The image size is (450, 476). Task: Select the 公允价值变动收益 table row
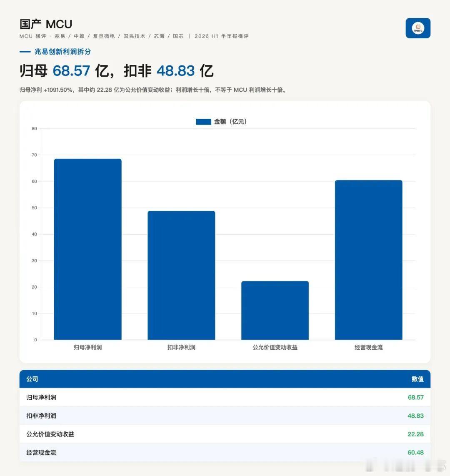point(225,434)
